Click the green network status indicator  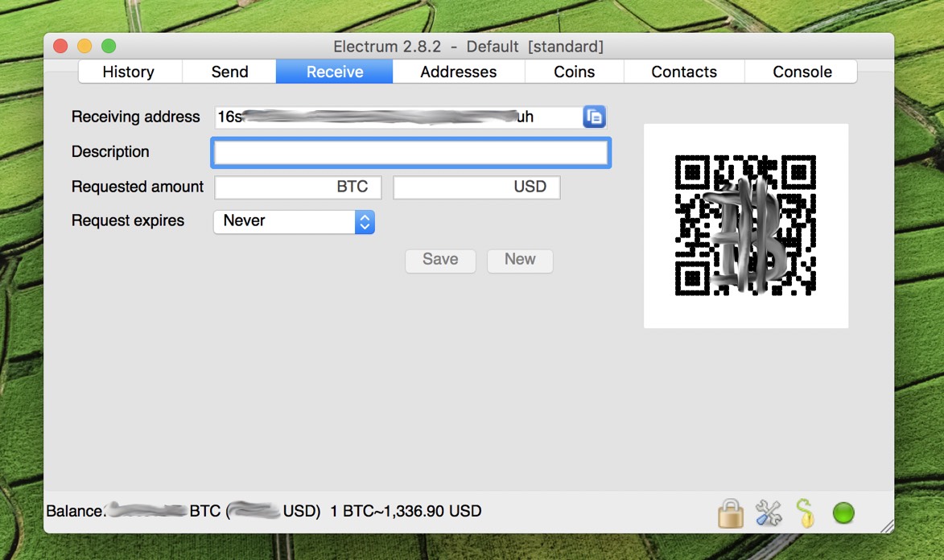coord(843,513)
